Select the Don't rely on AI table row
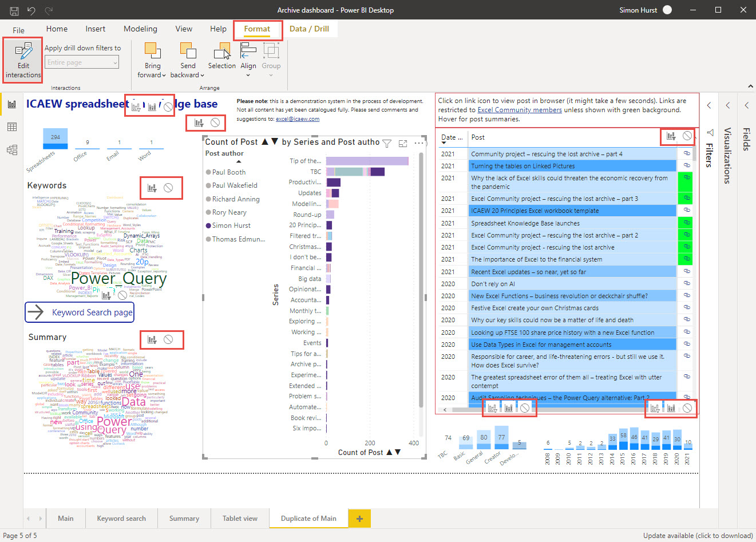This screenshot has height=542, width=756. coord(493,284)
